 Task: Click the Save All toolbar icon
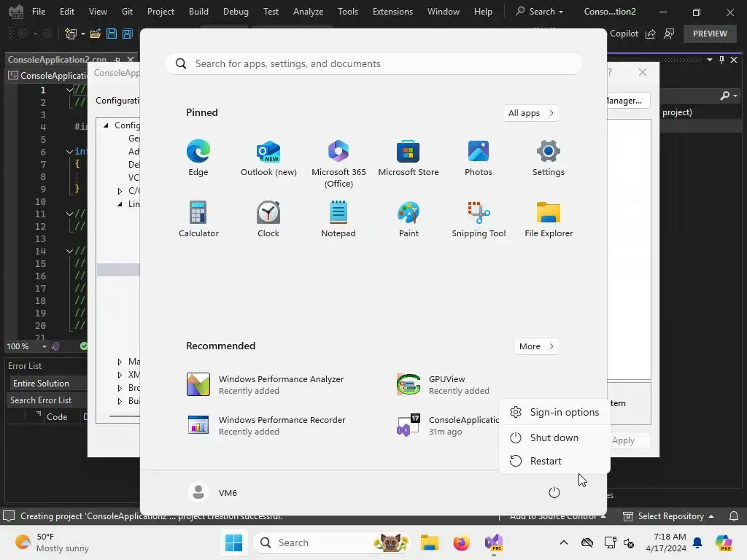[127, 34]
